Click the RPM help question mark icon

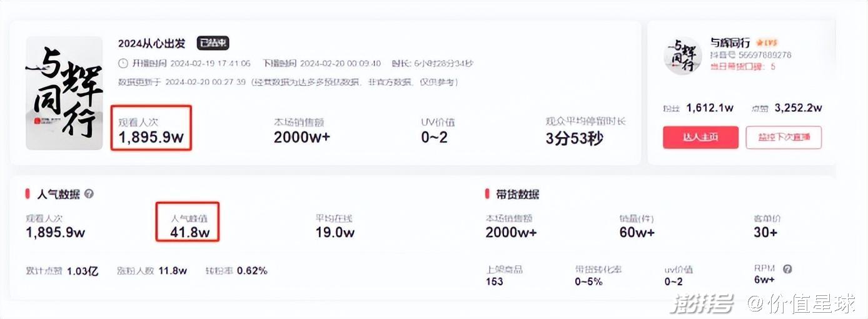coord(787,269)
